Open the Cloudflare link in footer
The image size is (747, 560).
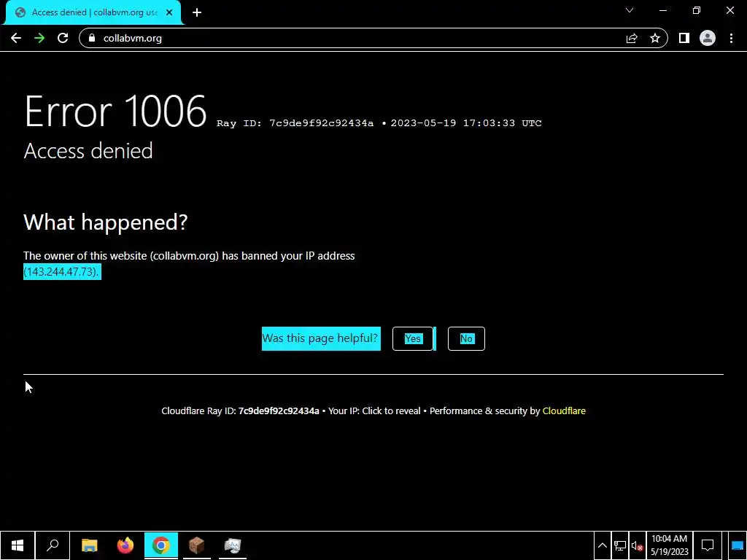[564, 411]
